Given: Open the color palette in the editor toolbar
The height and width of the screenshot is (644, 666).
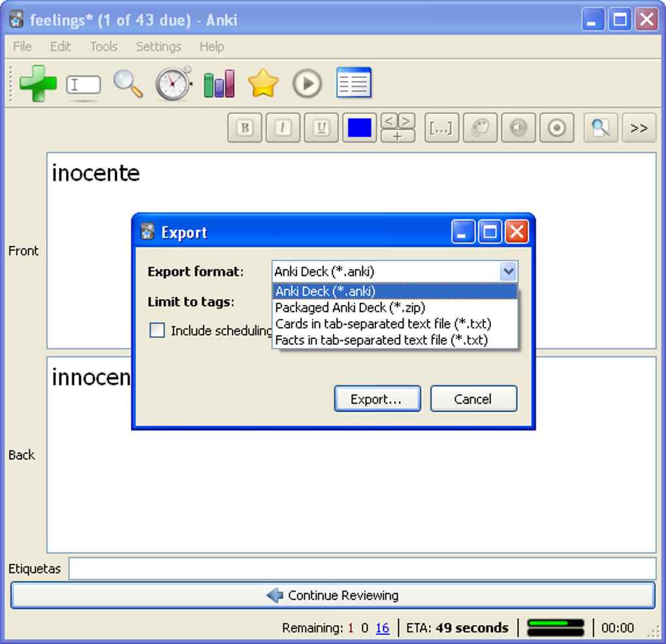Looking at the screenshot, I should point(480,127).
